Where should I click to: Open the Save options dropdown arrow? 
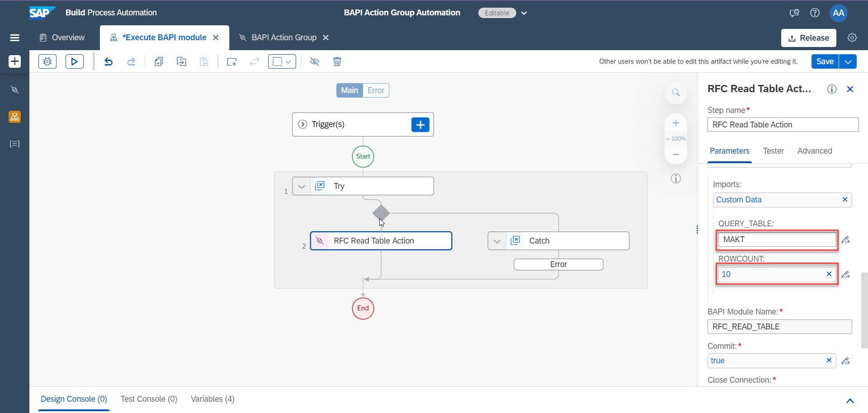pos(848,61)
